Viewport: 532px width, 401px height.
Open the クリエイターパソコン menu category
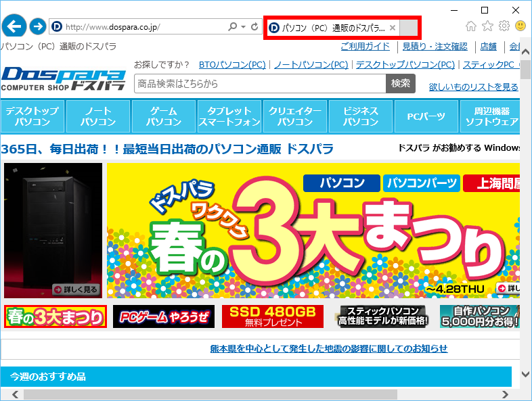295,116
